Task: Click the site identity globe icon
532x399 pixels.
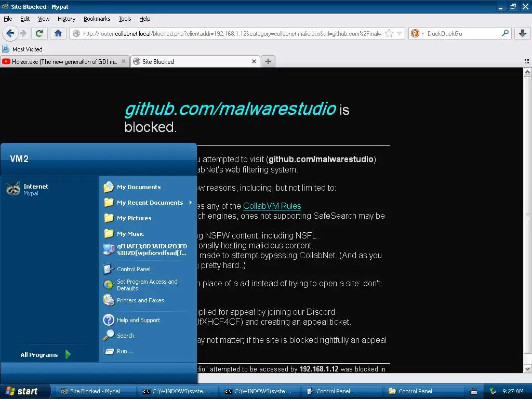Action: 76,33
